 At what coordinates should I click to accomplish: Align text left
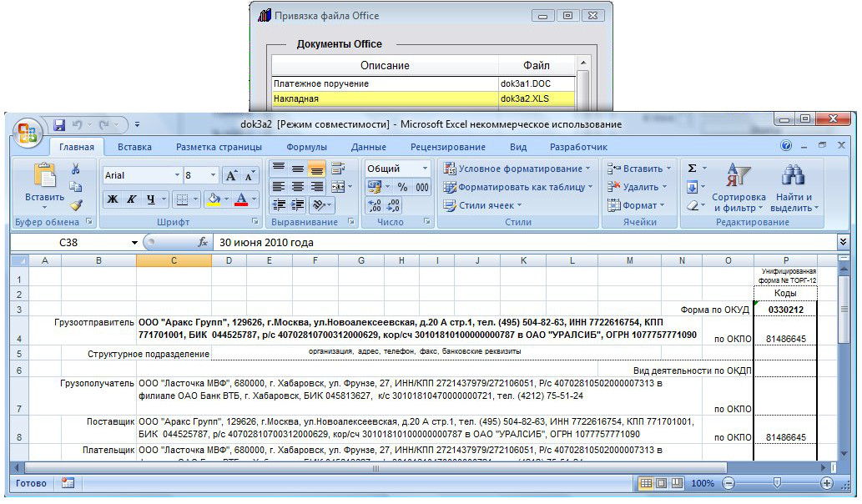279,187
